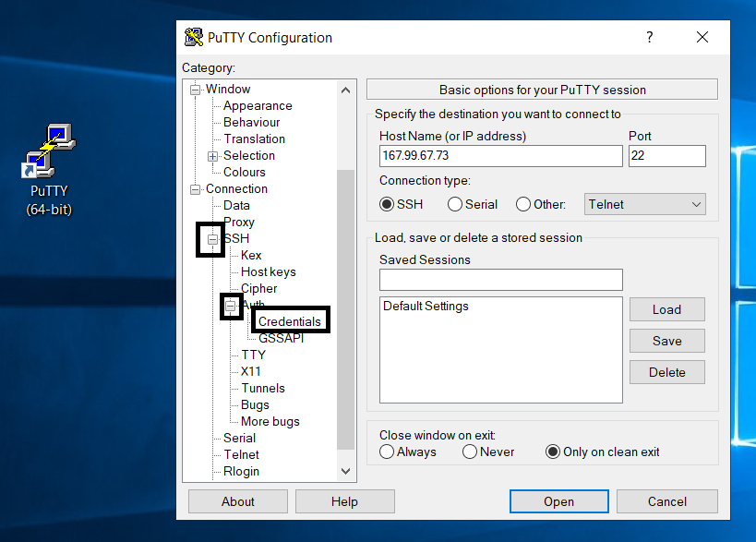Select the Translation category
The image size is (756, 542).
click(254, 139)
